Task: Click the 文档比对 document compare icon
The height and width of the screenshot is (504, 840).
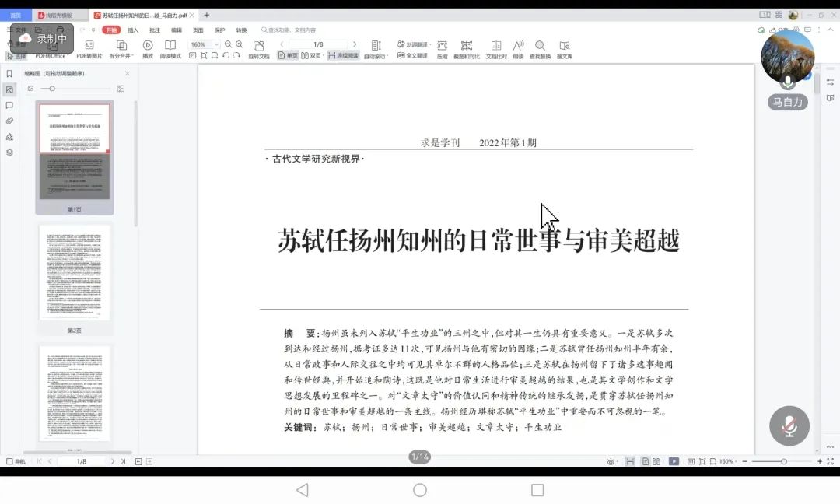Action: coord(496,46)
